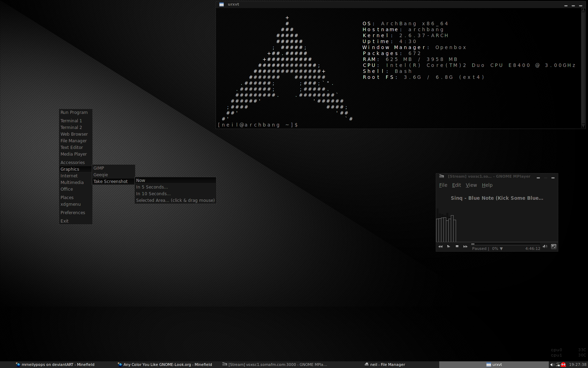Take screenshot Now
The image size is (588, 368).
(175, 180)
